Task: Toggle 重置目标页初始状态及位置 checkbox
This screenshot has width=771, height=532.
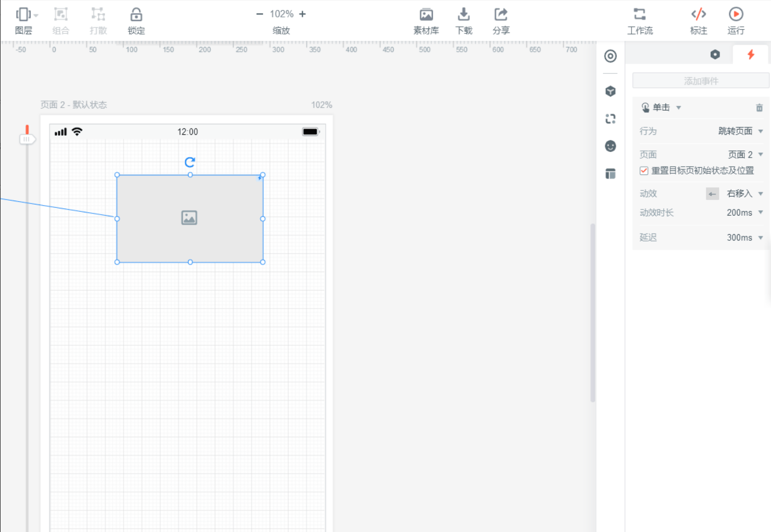Action: coord(644,171)
